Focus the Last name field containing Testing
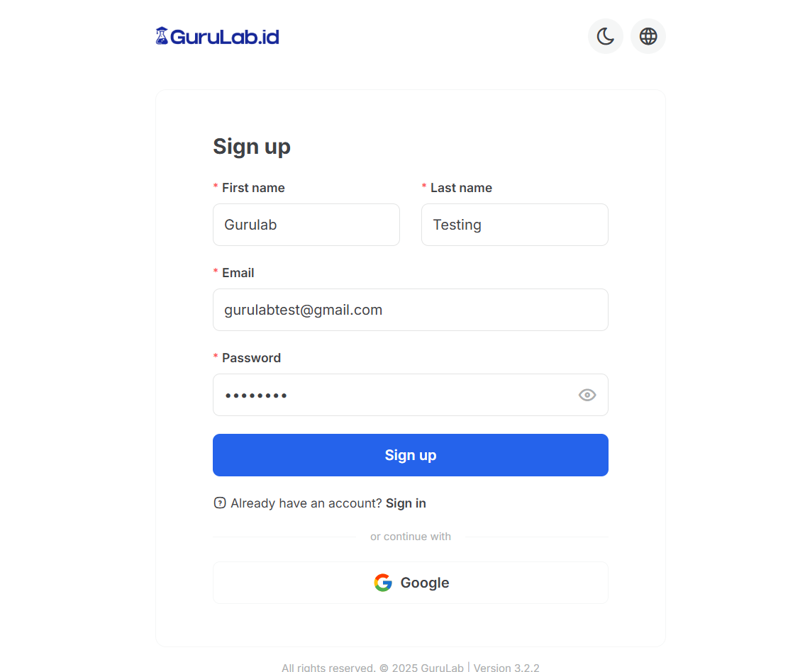 tap(514, 225)
